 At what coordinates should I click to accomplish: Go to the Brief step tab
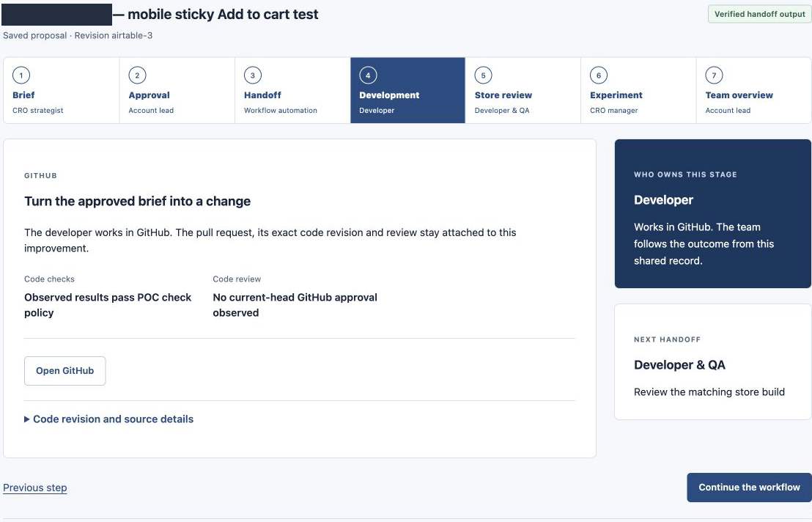(62, 90)
